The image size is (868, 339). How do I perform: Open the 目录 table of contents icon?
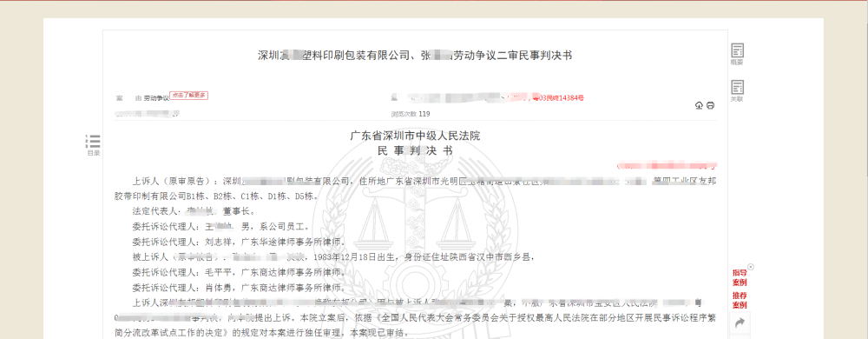pyautogui.click(x=94, y=145)
